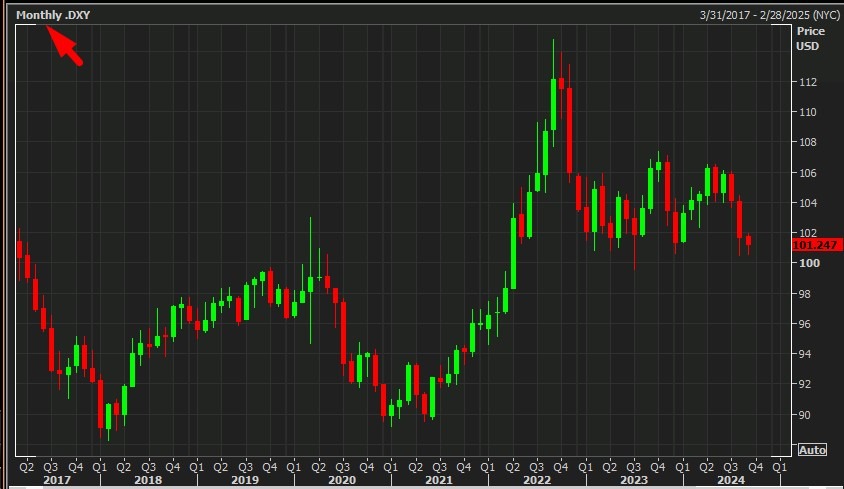Click the 108 price axis label
Screen dimensions: 844x489
pyautogui.click(x=808, y=142)
